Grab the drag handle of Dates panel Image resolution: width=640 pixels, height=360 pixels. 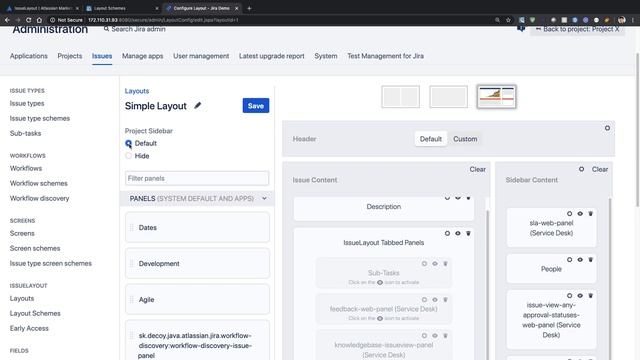tap(131, 228)
